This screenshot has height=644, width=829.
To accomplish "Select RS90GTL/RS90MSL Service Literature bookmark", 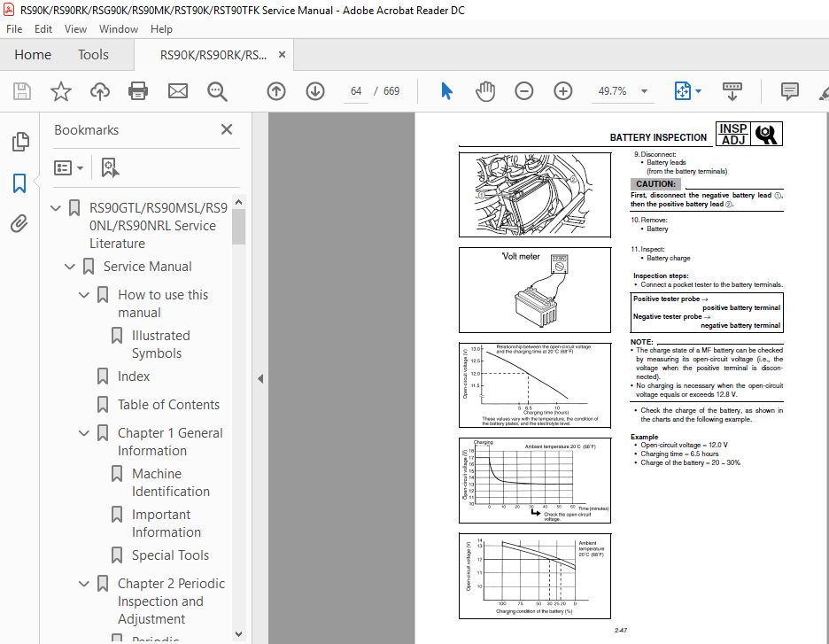I will (158, 226).
